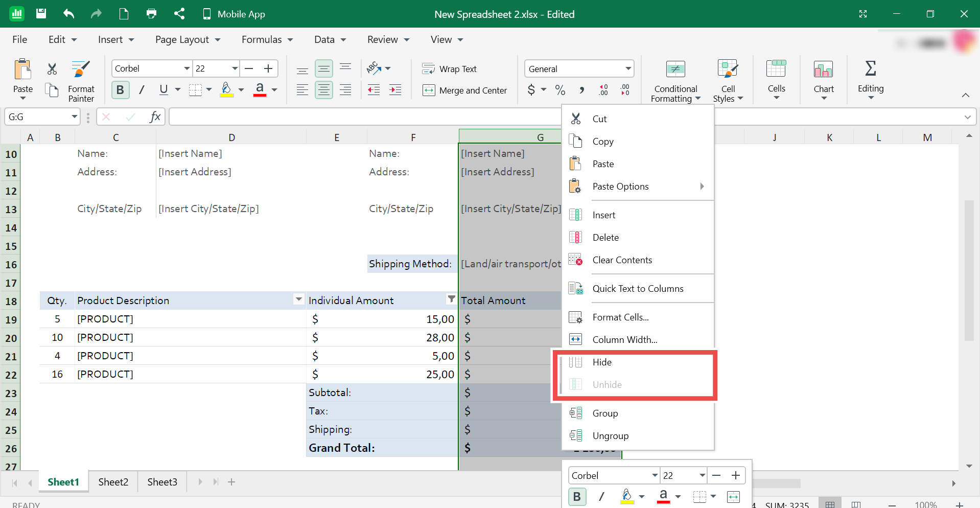
Task: Open Column Width dialog
Action: [x=638, y=340]
